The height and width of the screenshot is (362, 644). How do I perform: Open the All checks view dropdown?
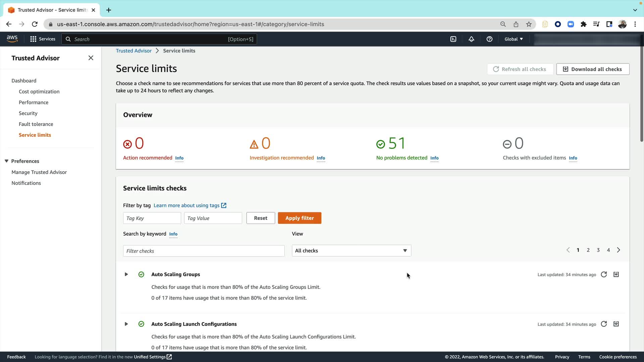(351, 251)
